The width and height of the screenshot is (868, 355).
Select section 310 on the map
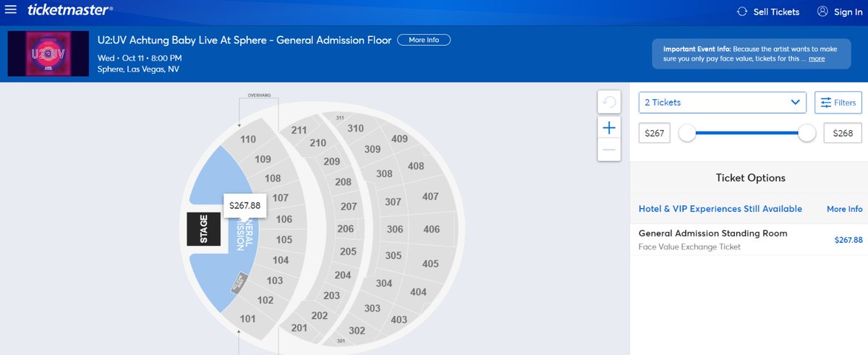tap(355, 129)
